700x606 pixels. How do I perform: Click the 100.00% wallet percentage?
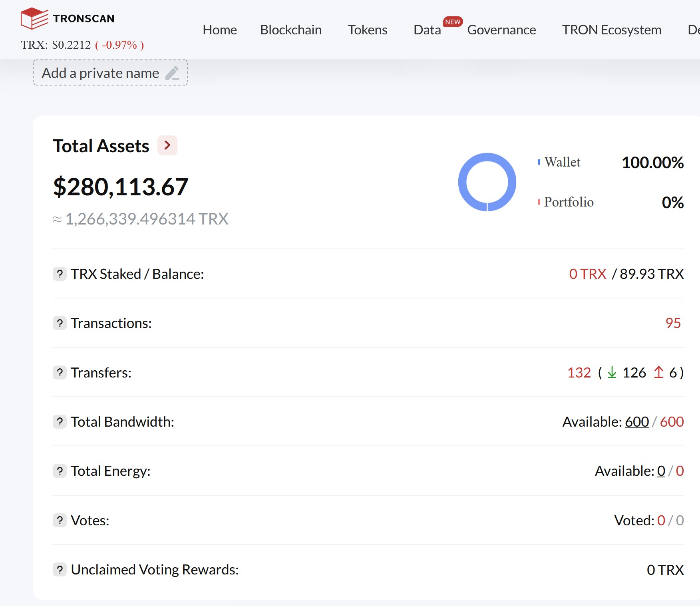click(x=653, y=163)
